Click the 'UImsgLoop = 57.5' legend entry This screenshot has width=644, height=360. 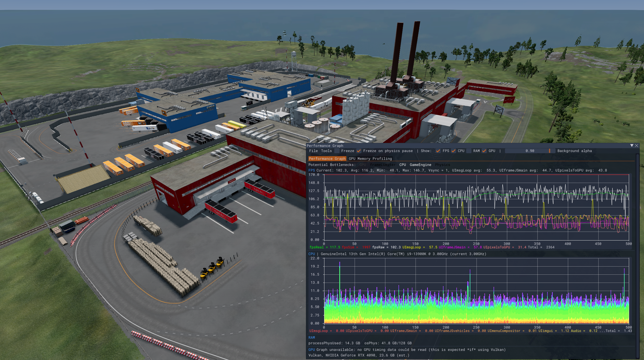419,247
